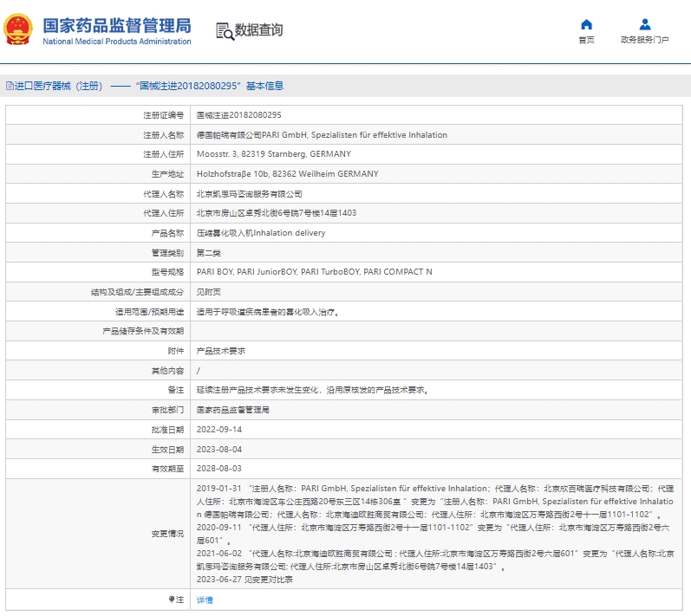Select registration number 国械注进20182080295 value
This screenshot has height=616, width=691.
click(238, 115)
